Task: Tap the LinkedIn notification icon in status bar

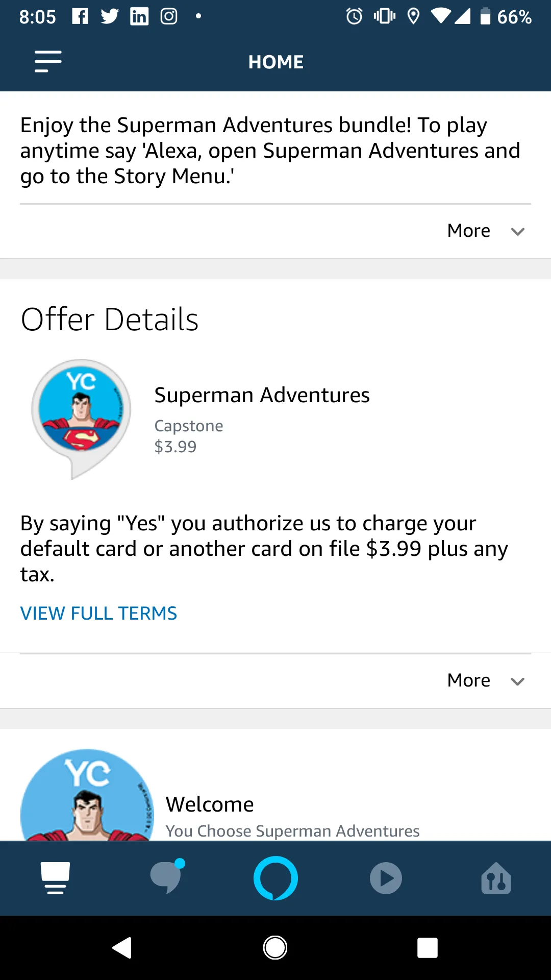Action: (x=139, y=16)
